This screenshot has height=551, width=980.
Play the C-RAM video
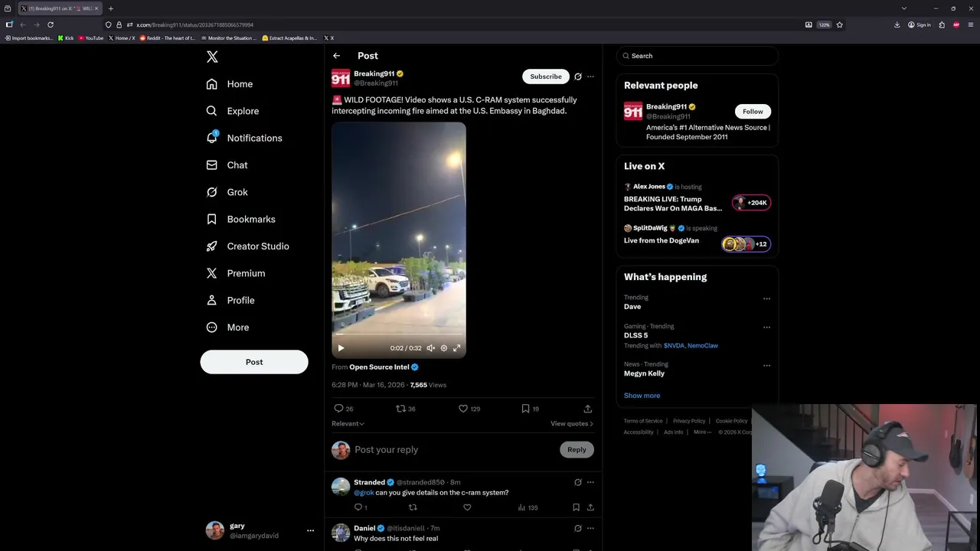pyautogui.click(x=341, y=348)
